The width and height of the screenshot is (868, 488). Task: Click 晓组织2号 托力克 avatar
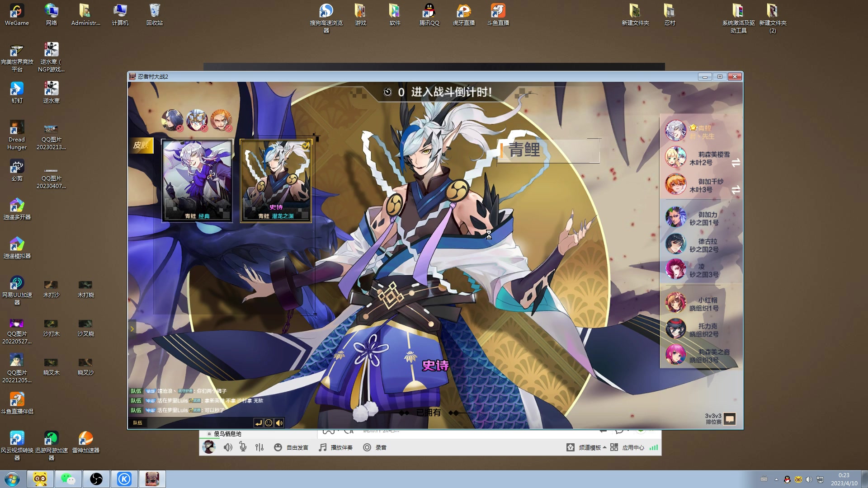point(675,329)
